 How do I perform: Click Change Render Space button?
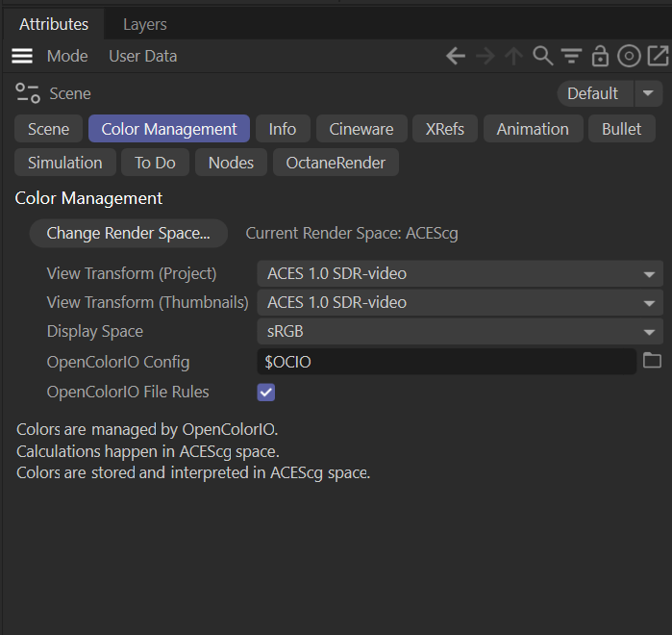[128, 233]
